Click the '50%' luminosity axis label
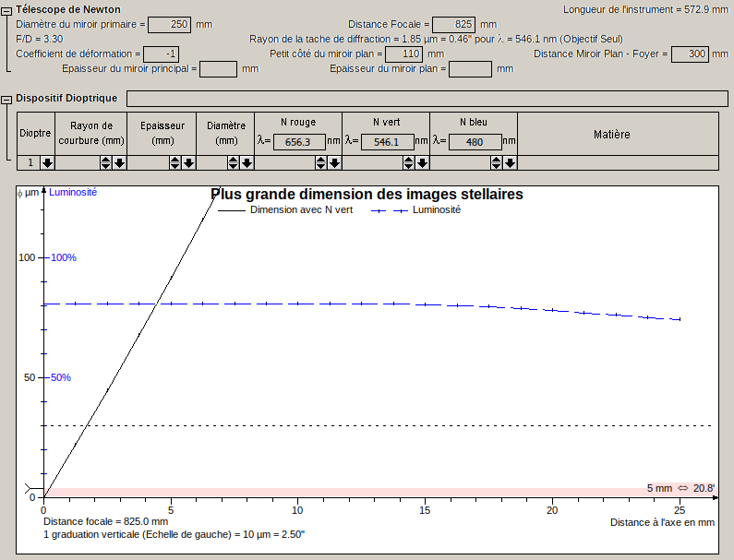 [60, 377]
